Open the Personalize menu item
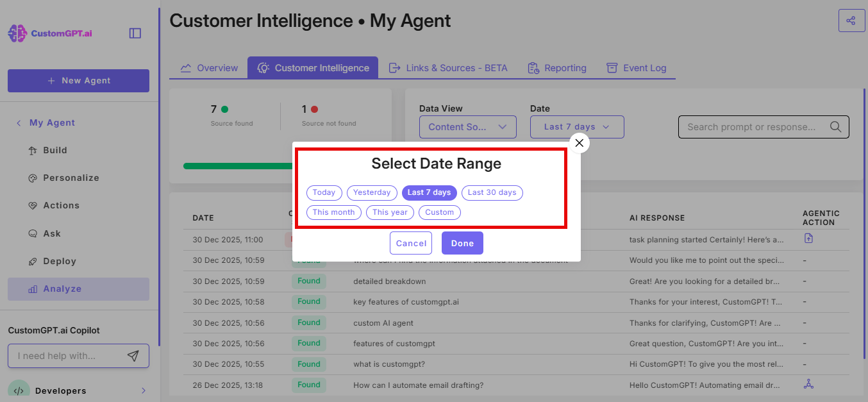This screenshot has height=402, width=868. click(x=78, y=178)
